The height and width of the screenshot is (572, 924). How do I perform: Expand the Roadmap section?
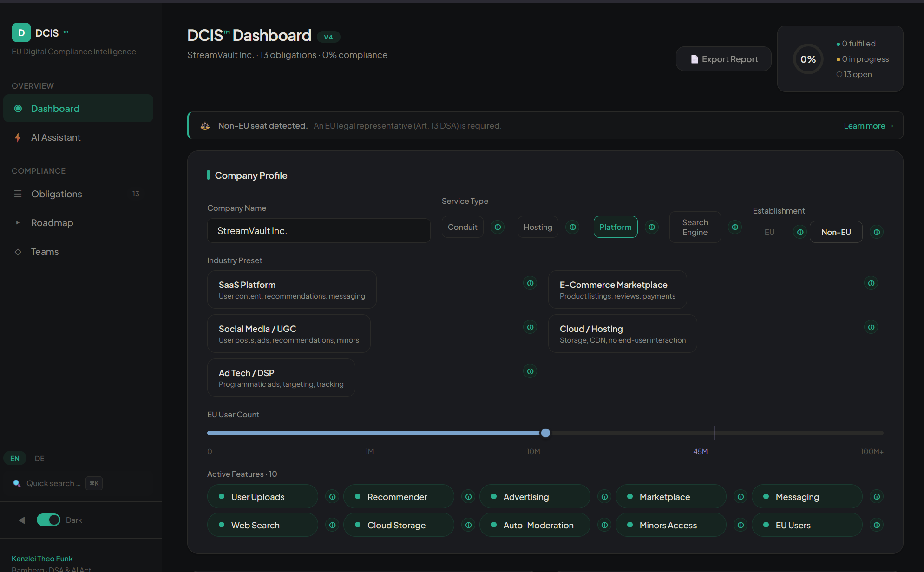pos(18,223)
